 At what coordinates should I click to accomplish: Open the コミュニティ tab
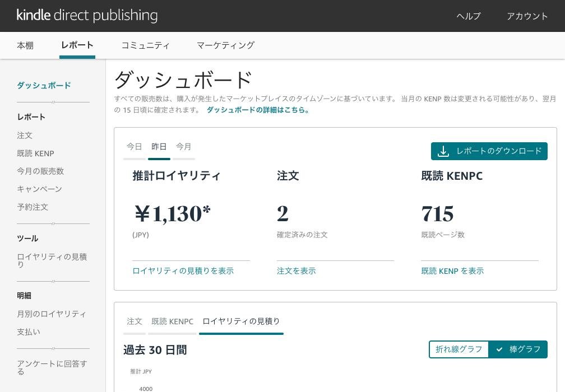click(145, 45)
